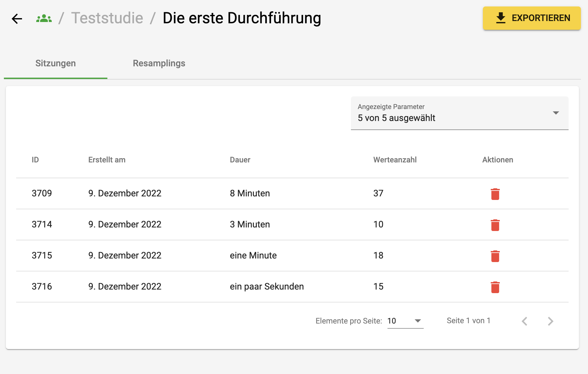Delete session 3715 with trash icon
Image resolution: width=588 pixels, height=374 pixels.
pyautogui.click(x=495, y=256)
